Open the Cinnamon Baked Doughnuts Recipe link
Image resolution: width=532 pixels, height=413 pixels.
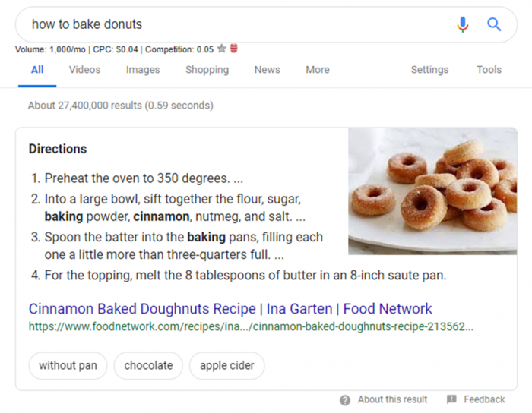pos(230,309)
